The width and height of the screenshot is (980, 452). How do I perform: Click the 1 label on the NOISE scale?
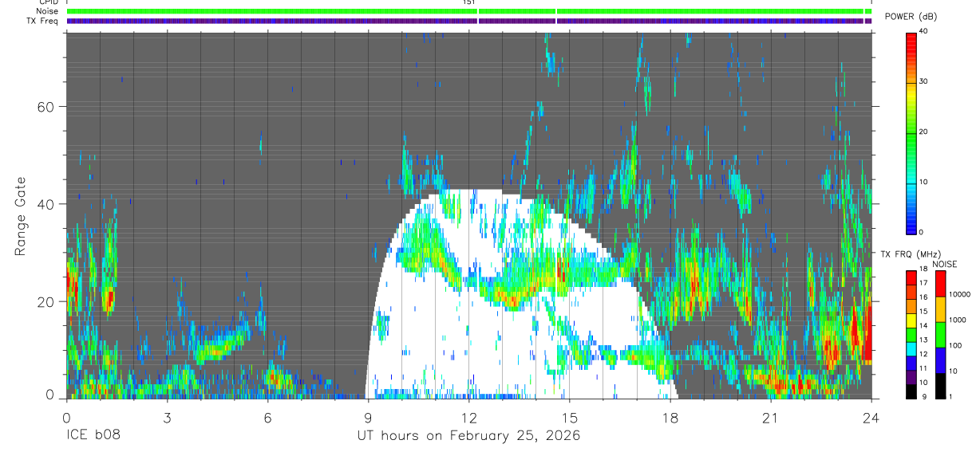950,396
